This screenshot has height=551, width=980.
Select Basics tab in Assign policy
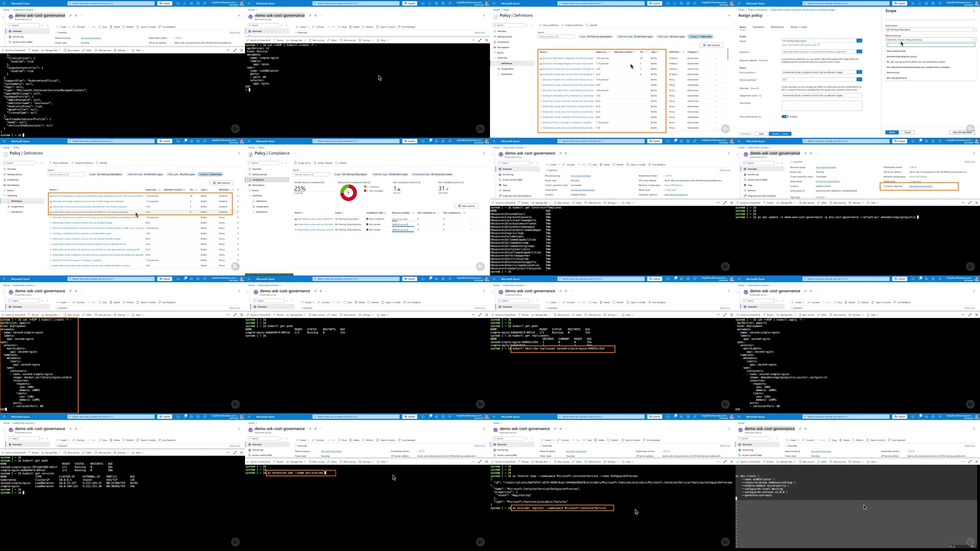click(743, 27)
